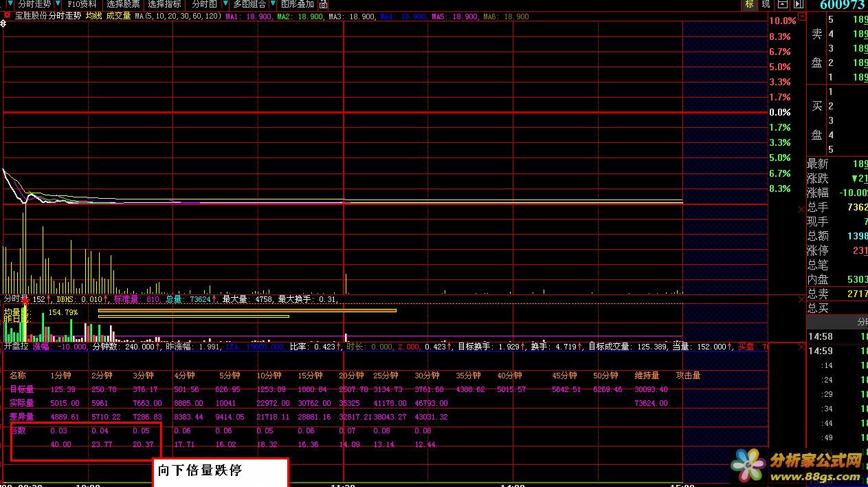Toggle the 现 button in top bar

tap(766, 5)
